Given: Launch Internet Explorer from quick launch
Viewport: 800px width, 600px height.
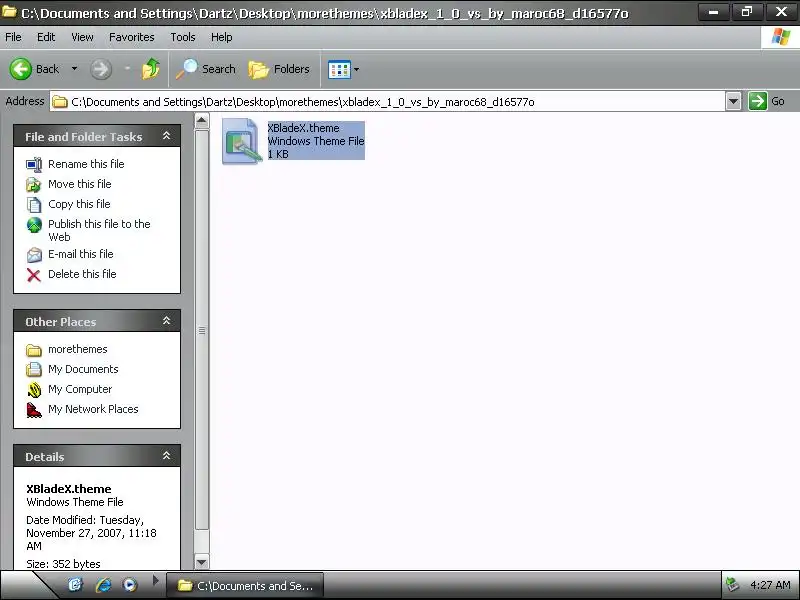Looking at the screenshot, I should 103,585.
